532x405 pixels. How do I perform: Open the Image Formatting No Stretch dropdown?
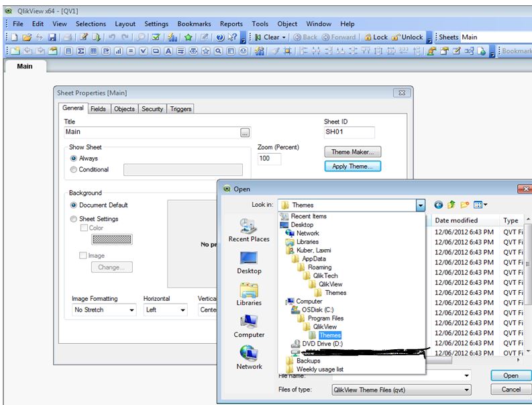pos(130,310)
